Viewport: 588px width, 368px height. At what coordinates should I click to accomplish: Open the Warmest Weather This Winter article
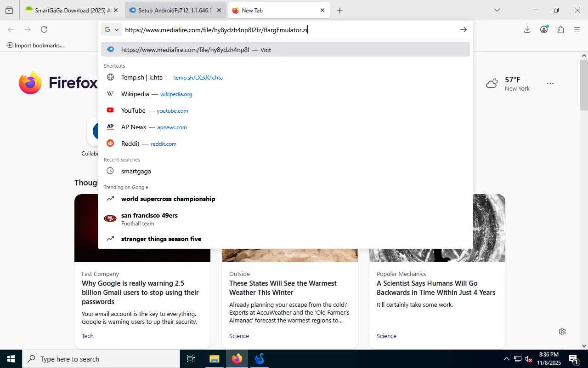(x=283, y=288)
